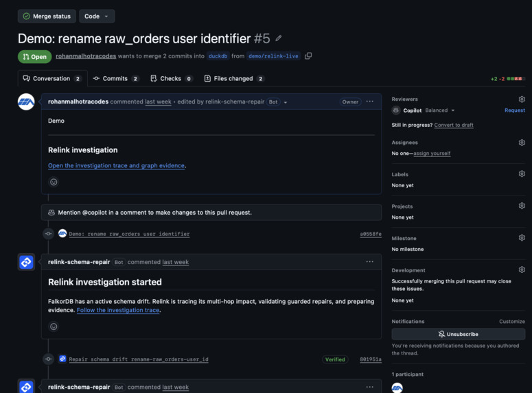Viewport: 532px width, 393px height.
Task: Open commit hash a0558fe
Action: [x=371, y=234]
